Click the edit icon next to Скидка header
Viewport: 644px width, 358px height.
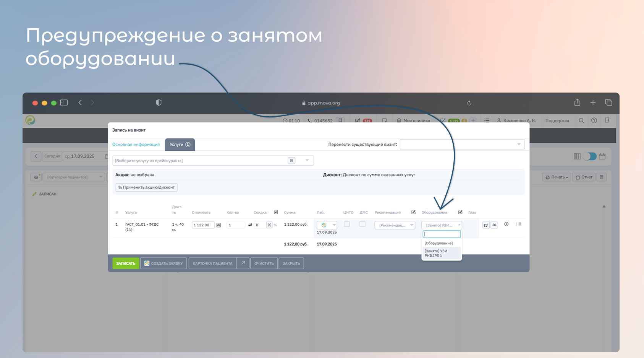pos(276,212)
